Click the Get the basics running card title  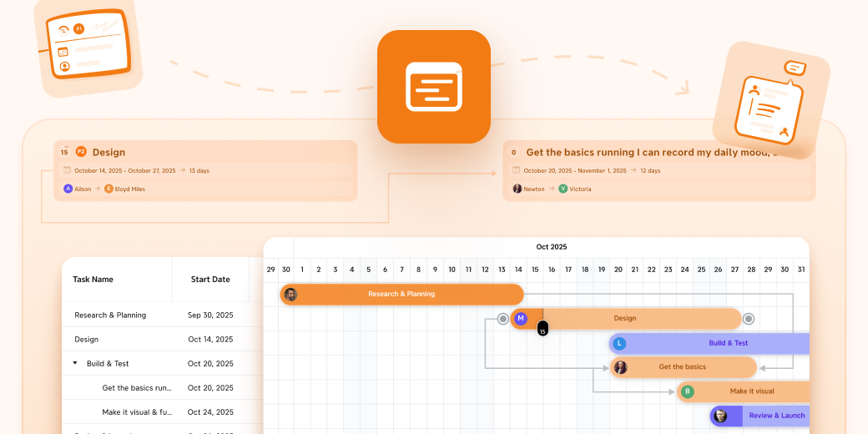(655, 152)
